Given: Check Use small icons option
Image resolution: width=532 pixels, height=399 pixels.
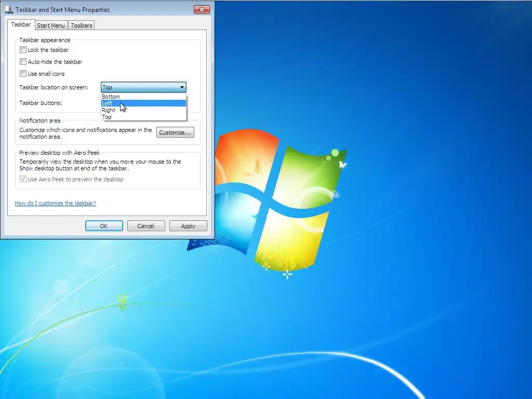Looking at the screenshot, I should tap(23, 74).
